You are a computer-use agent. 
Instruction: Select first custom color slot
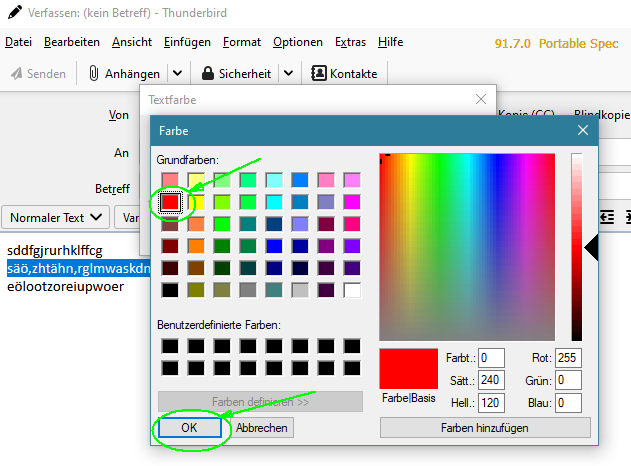(170, 346)
